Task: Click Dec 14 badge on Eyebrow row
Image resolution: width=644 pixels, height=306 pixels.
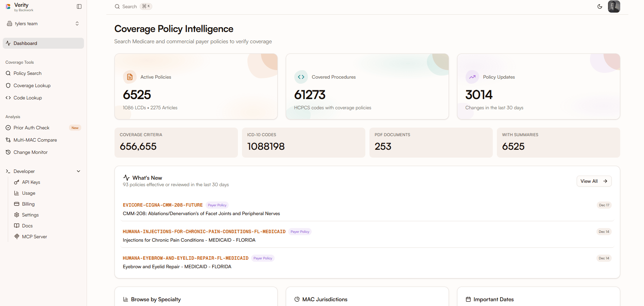Action: tap(604, 258)
